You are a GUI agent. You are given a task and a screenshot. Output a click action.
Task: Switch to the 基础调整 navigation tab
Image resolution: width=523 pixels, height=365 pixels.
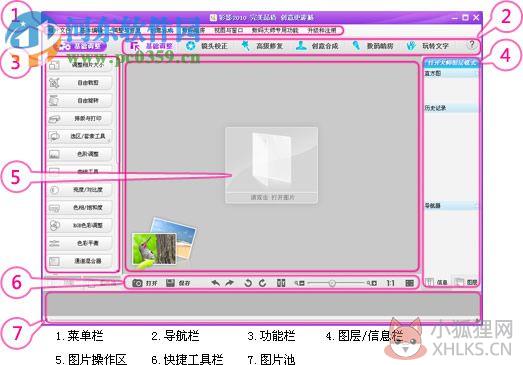[151, 46]
